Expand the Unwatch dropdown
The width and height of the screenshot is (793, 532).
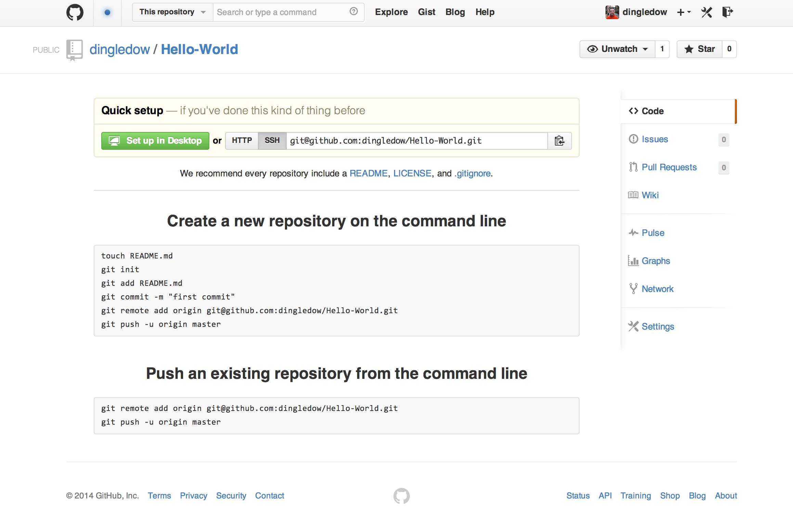(x=617, y=49)
